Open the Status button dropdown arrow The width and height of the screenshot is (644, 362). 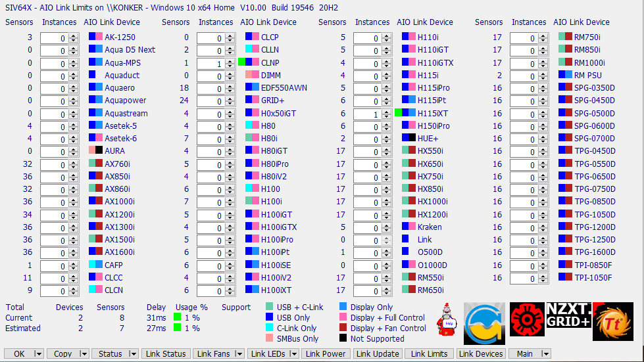click(133, 354)
